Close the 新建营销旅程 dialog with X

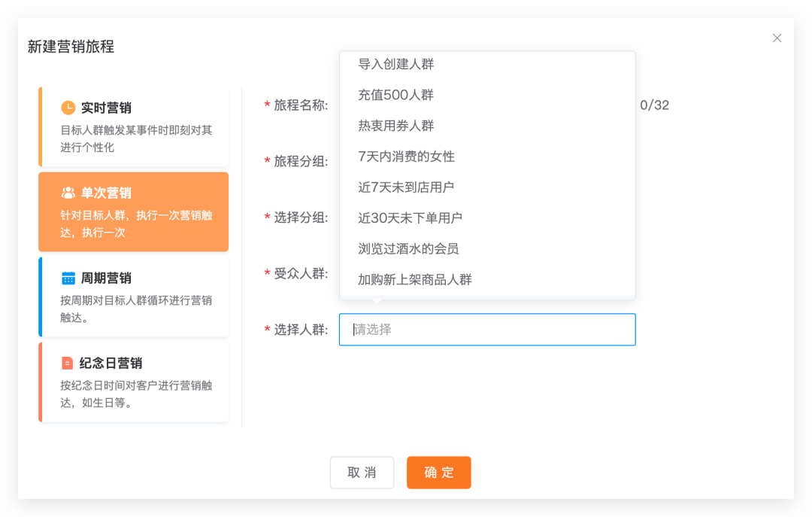777,38
